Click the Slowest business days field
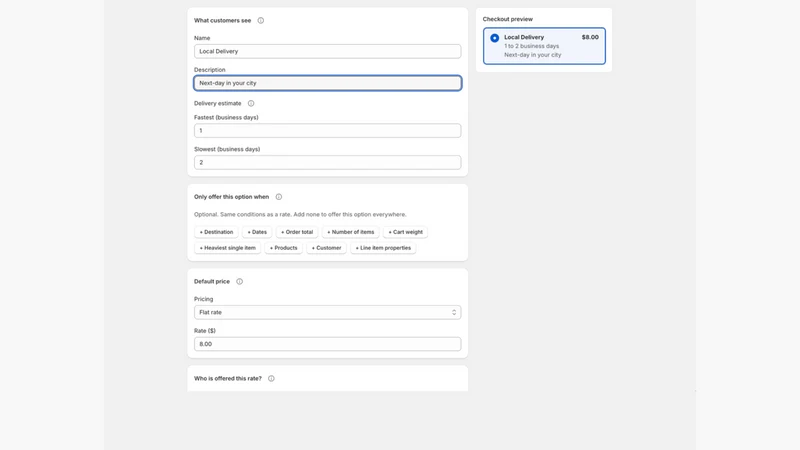The height and width of the screenshot is (450, 800). coord(328,162)
